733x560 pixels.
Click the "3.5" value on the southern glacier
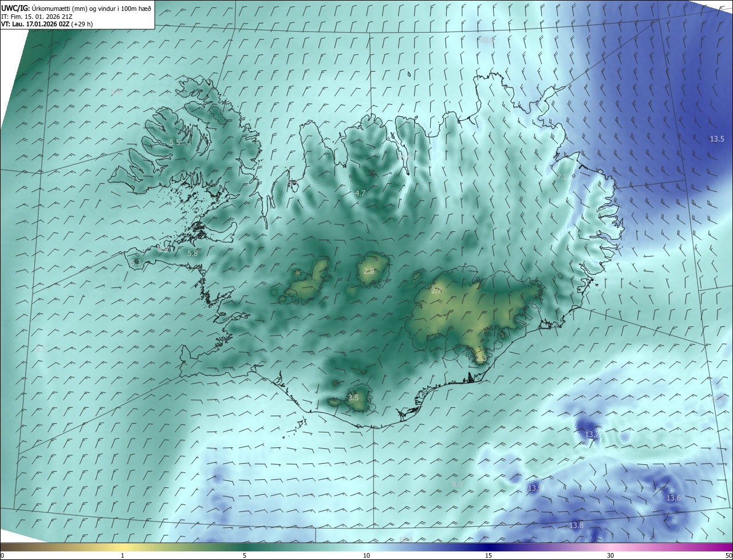(x=353, y=397)
